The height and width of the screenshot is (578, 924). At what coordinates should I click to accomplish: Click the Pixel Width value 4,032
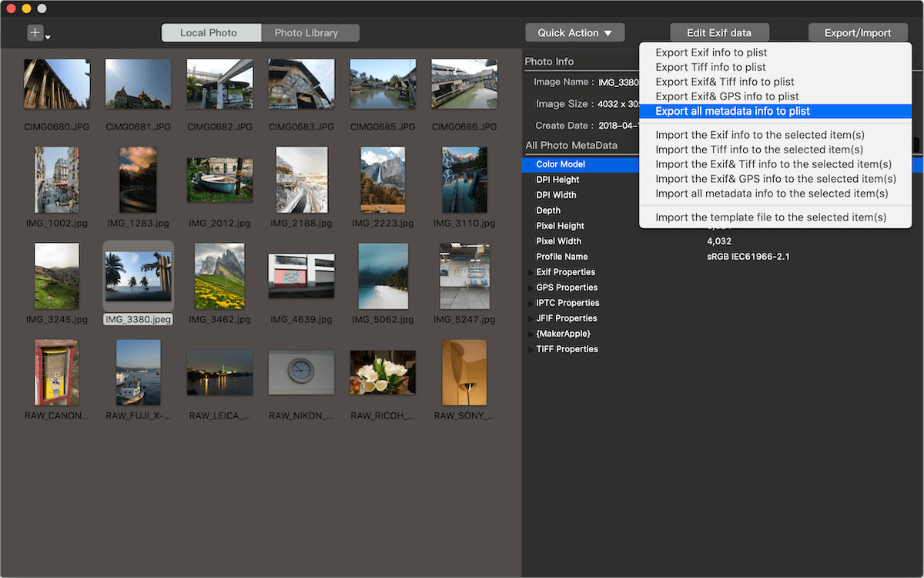(718, 241)
